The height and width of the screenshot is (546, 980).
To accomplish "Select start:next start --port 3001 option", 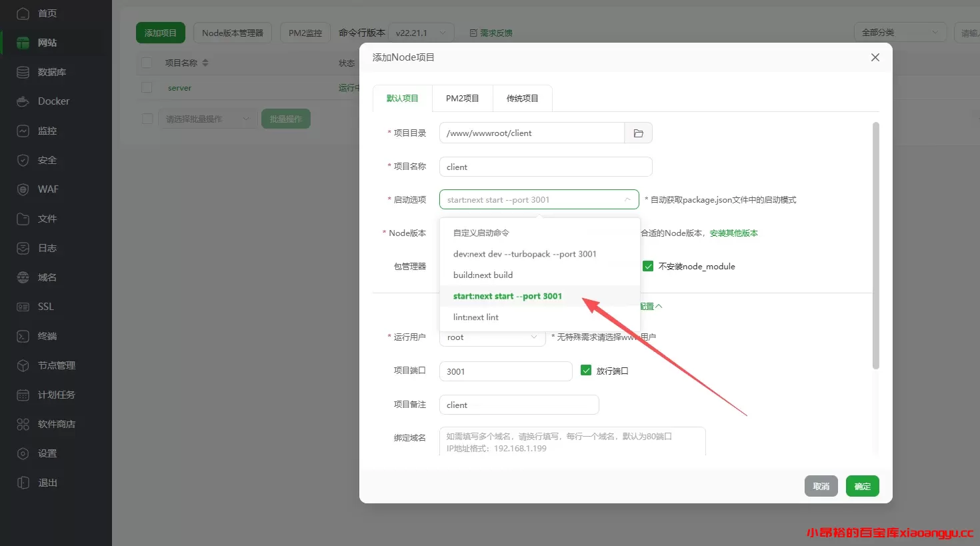I will pyautogui.click(x=507, y=296).
